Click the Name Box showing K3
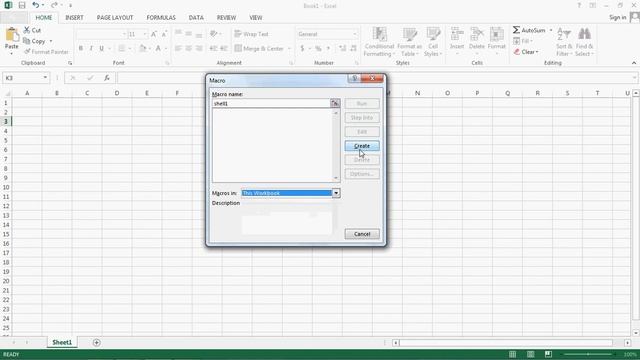The image size is (640, 360). (22, 78)
